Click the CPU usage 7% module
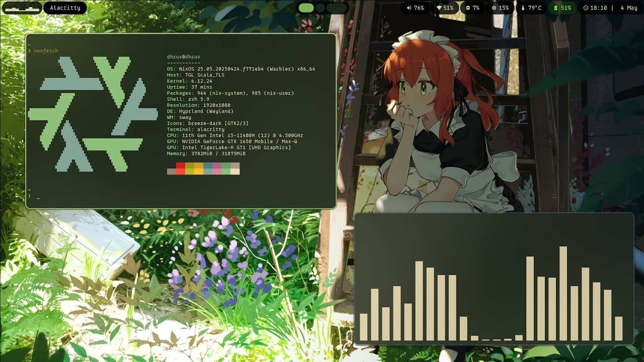 [472, 8]
